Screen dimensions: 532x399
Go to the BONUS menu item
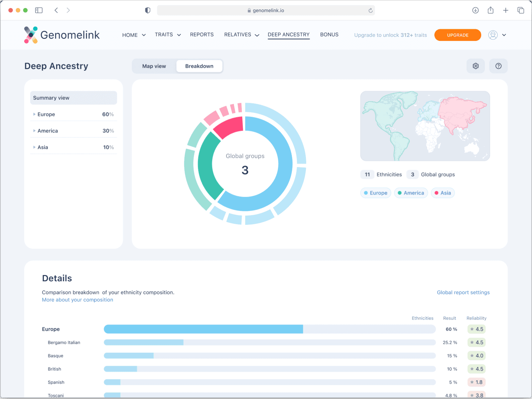tap(329, 35)
